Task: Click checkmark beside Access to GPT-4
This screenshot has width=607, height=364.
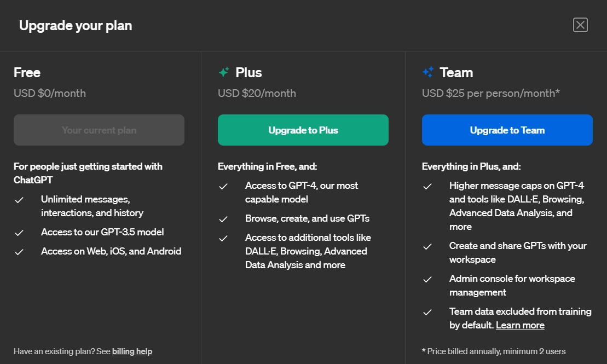Action: [223, 186]
